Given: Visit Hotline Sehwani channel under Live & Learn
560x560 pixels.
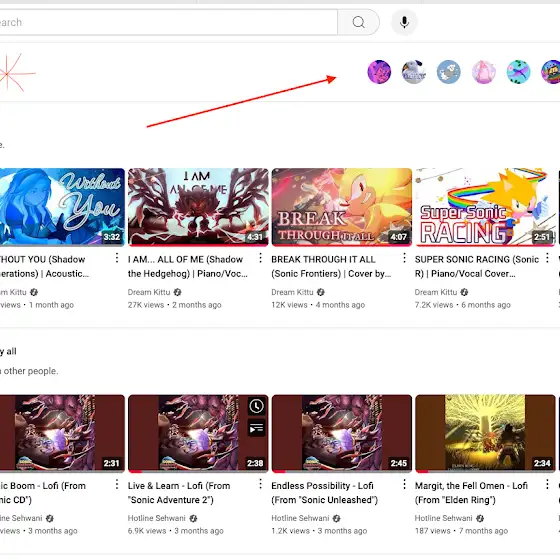Looking at the screenshot, I should coord(156,518).
